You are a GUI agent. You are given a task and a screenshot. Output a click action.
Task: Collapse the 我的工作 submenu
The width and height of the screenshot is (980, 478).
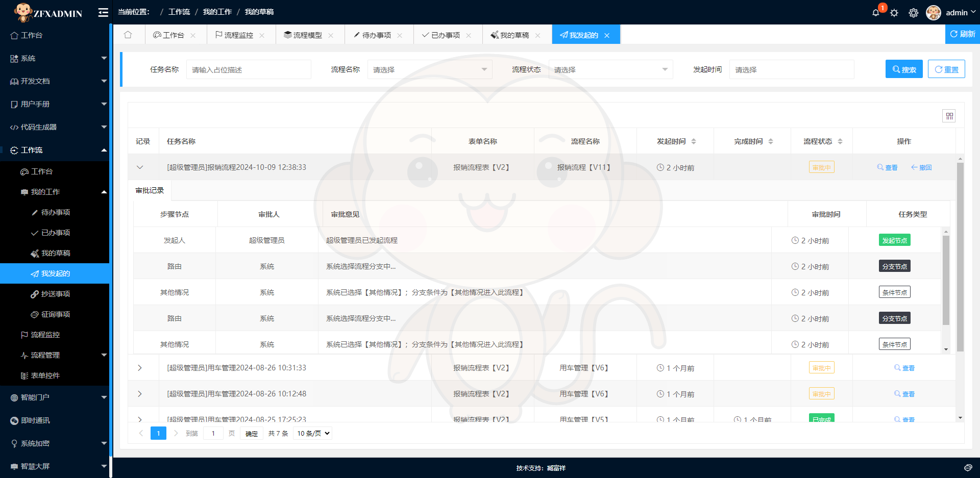click(x=55, y=192)
